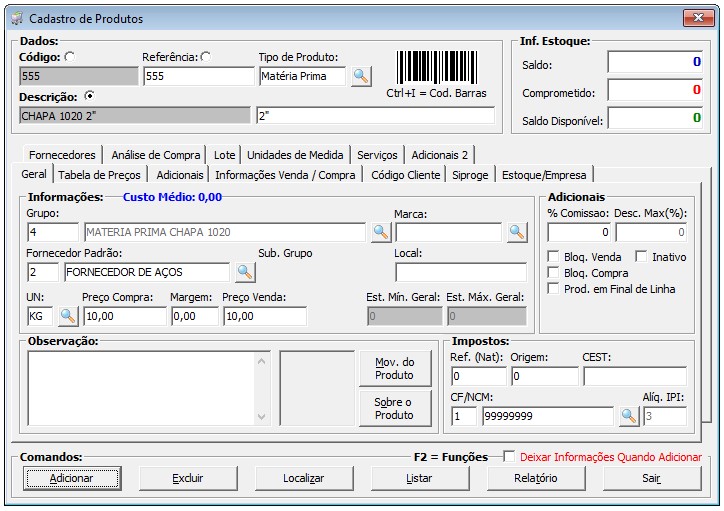Focus the % Comissao field

(579, 232)
